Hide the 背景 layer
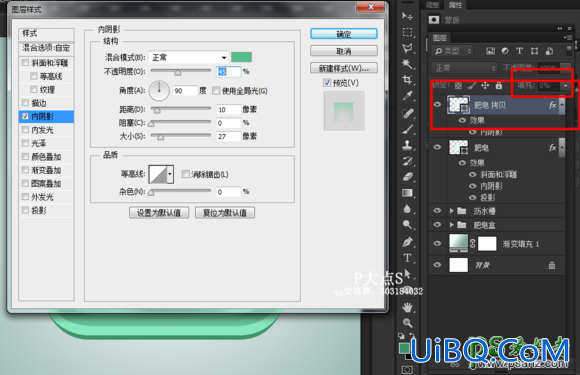Screen dimensions: 580x375 tap(437, 265)
